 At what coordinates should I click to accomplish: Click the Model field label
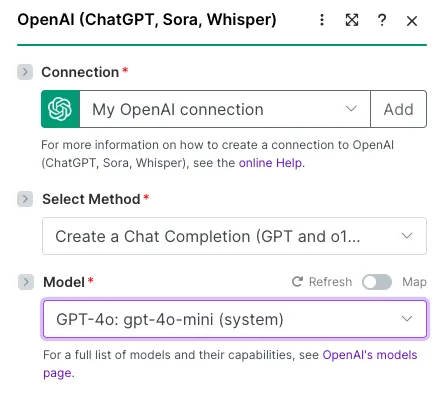tap(64, 282)
